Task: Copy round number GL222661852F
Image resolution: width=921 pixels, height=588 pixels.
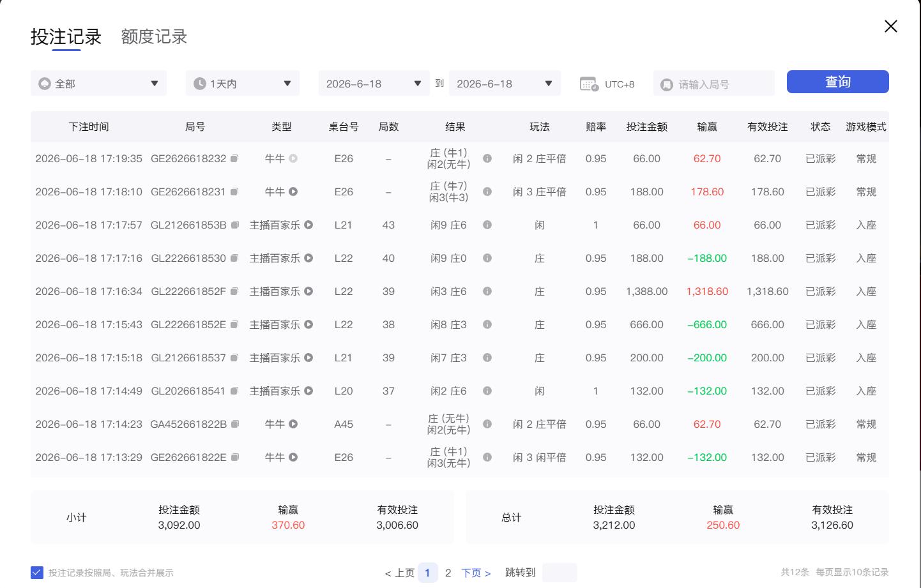Action: [x=234, y=291]
